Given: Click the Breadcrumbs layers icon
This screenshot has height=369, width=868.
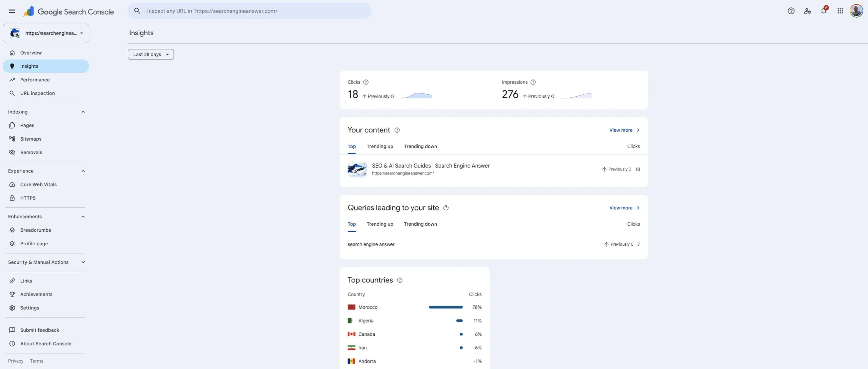Looking at the screenshot, I should point(12,230).
